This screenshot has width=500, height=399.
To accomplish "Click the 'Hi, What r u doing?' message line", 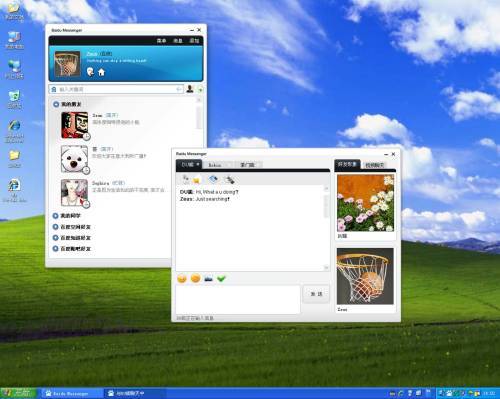I will (209, 192).
